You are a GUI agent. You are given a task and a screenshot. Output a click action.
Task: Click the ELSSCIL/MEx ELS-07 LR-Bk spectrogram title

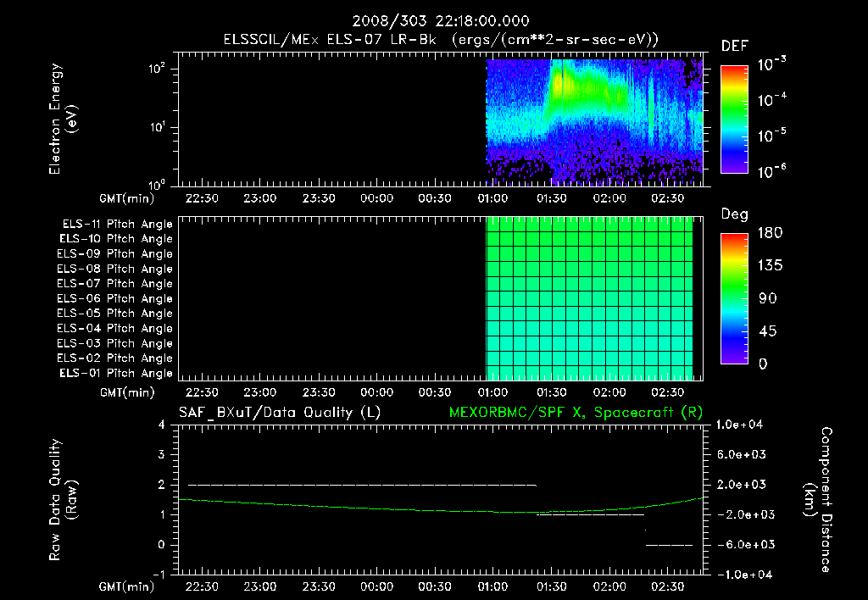tap(441, 40)
